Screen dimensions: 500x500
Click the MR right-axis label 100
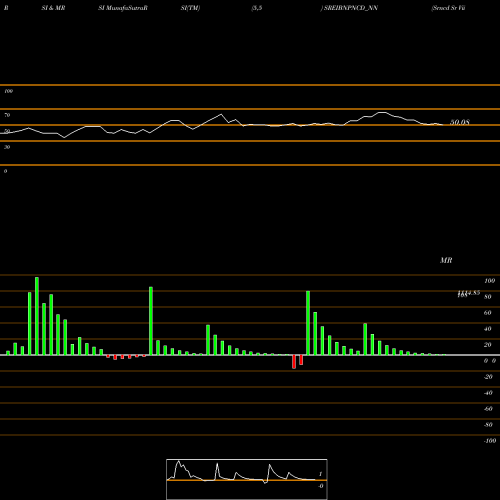(x=489, y=281)
